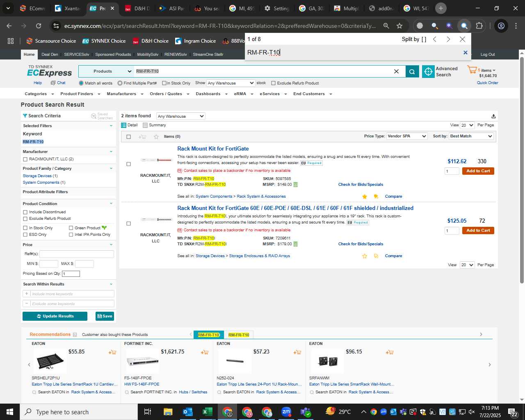Open the Manufacturers menu

click(125, 94)
